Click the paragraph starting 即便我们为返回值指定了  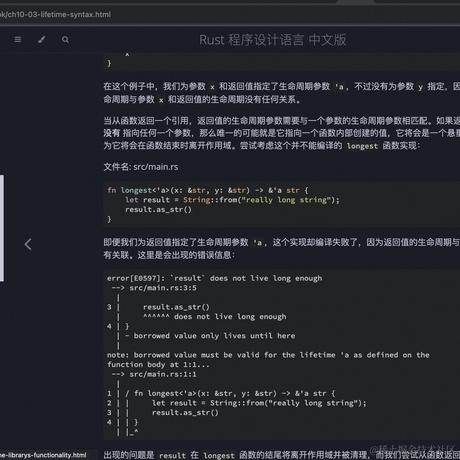click(x=282, y=248)
